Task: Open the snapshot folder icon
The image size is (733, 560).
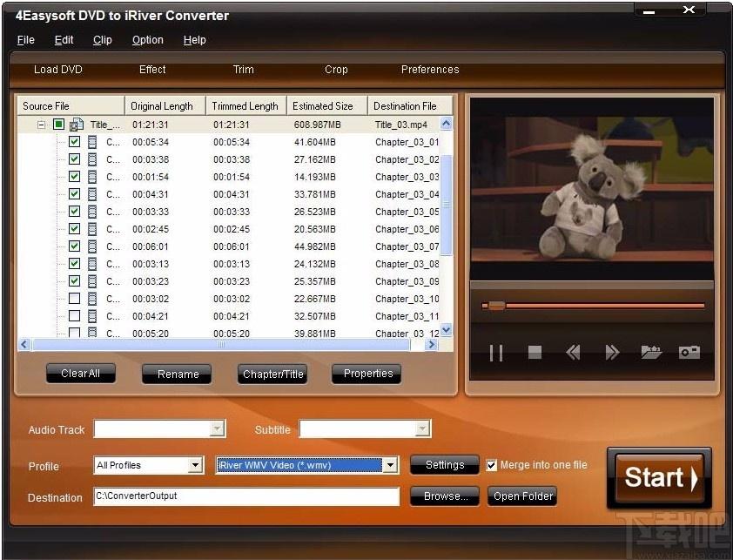Action: pos(651,352)
